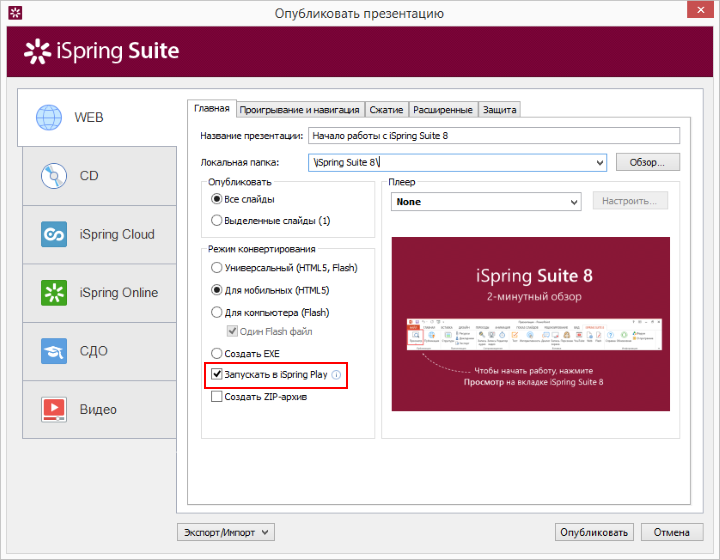Click the Название презентации text field
Viewport: 720px width, 560px height.
click(494, 136)
